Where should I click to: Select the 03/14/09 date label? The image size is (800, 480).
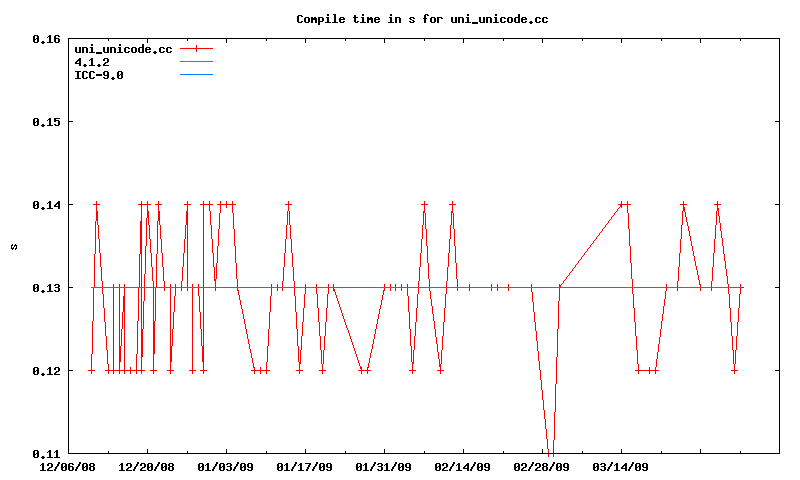click(620, 466)
